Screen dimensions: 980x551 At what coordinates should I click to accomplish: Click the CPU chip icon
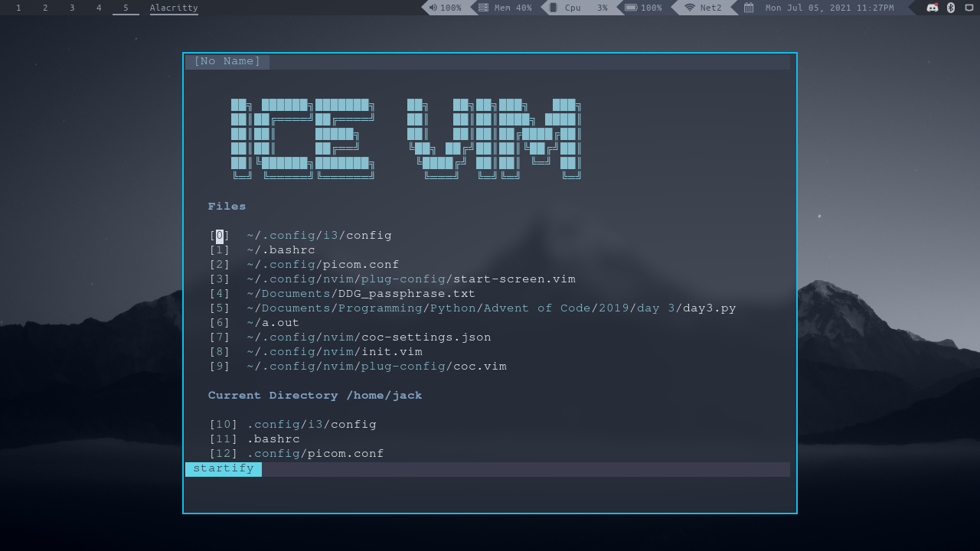pos(554,8)
